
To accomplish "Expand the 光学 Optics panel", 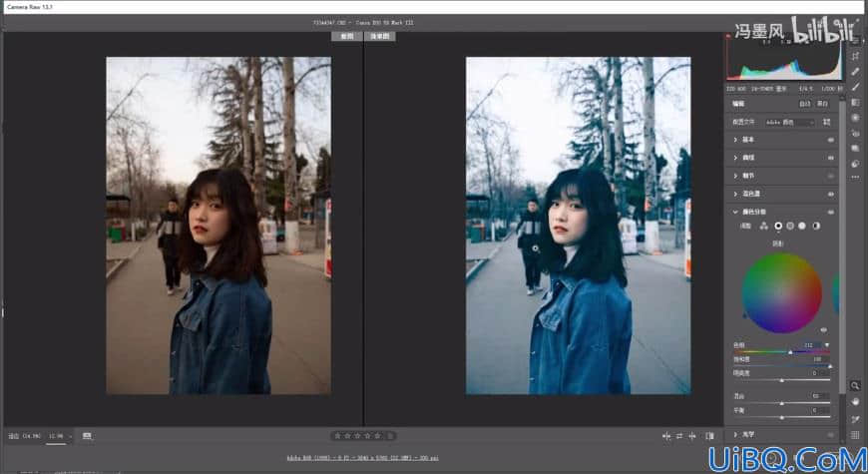I will click(x=735, y=435).
